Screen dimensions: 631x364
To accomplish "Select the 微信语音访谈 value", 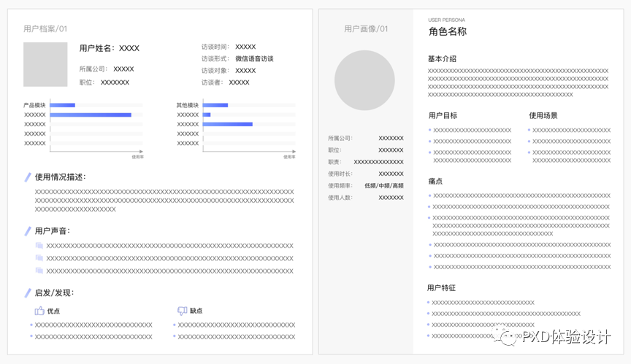I will [x=254, y=58].
